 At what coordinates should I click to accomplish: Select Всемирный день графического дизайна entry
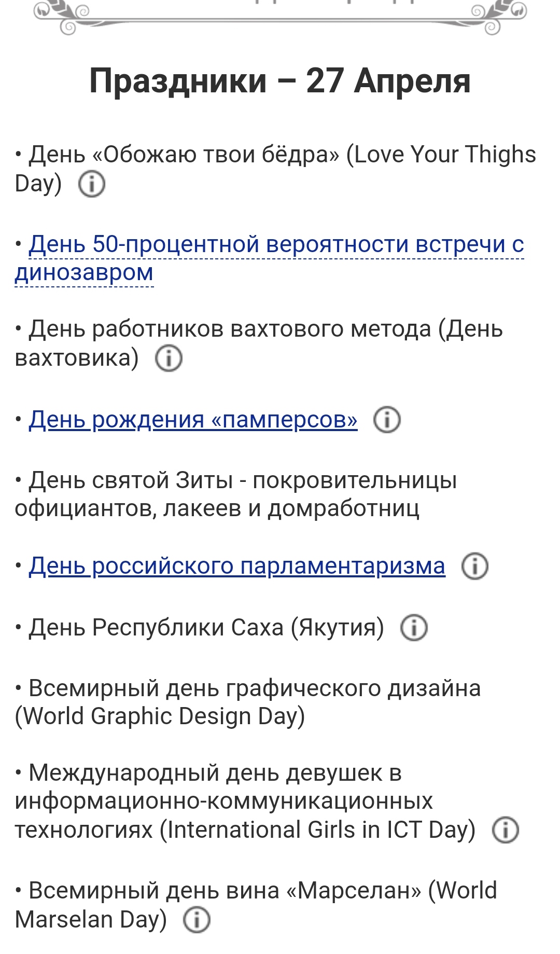point(254,689)
